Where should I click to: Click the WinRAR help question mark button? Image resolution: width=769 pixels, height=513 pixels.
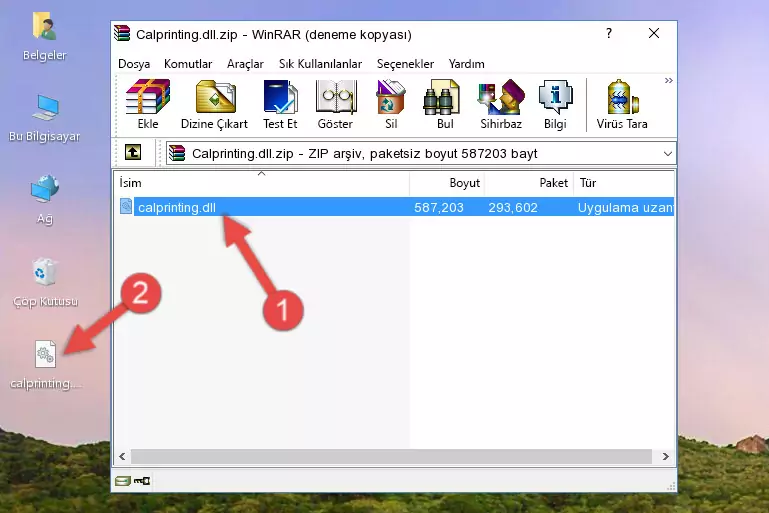pos(609,33)
